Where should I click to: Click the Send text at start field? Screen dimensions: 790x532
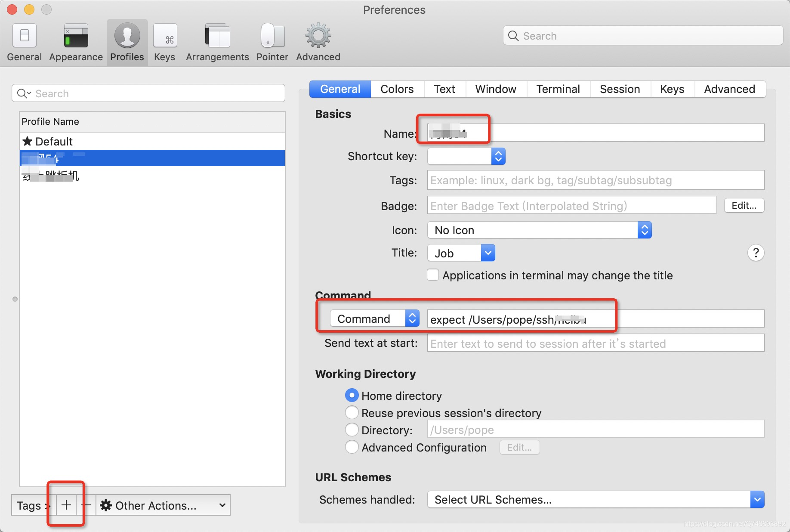[596, 343]
